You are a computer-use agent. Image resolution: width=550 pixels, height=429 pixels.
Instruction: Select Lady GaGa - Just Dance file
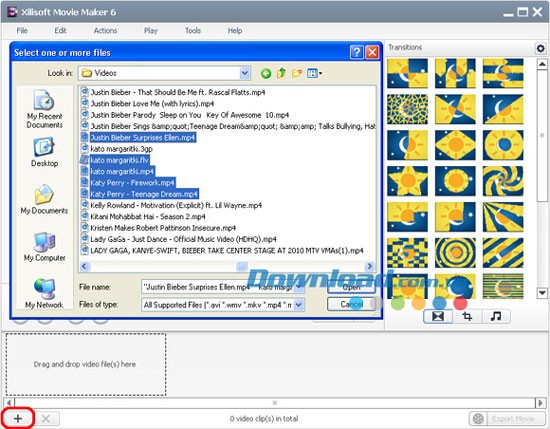(179, 239)
